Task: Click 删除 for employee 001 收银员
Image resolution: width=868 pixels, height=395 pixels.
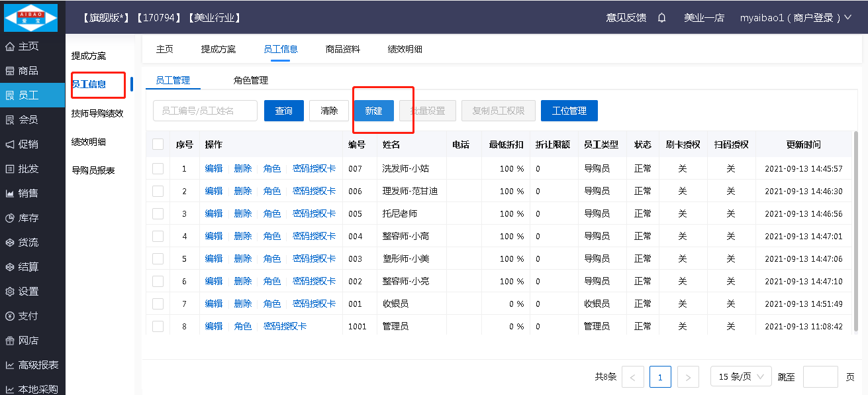Action: click(243, 304)
